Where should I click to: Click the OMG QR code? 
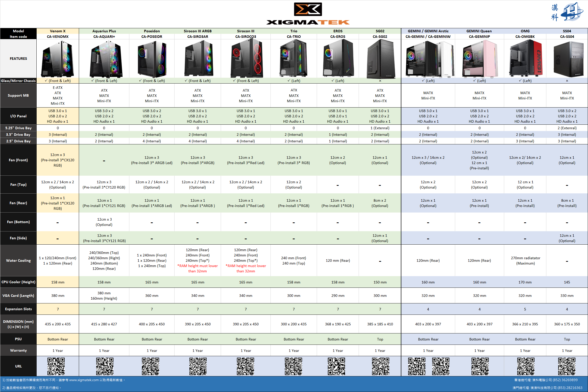tap(526, 366)
